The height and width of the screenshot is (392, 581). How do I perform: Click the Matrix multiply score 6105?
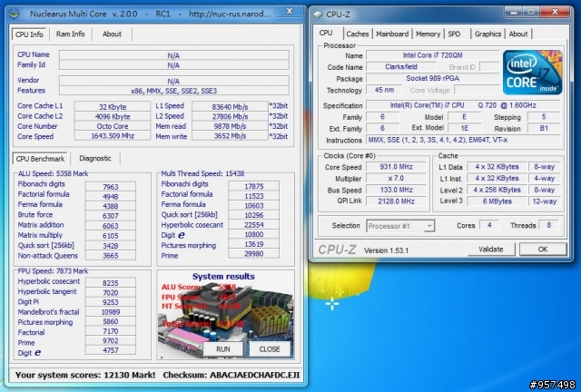111,236
